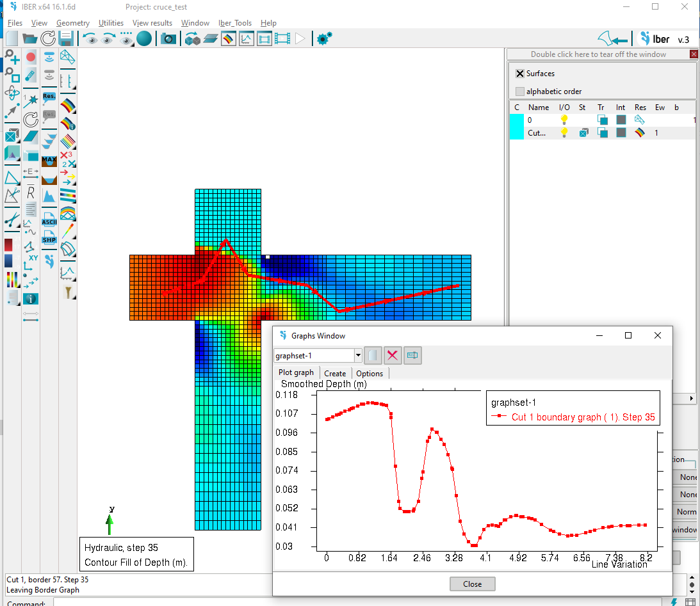Expand the contour fill icon submenu
The width and height of the screenshot is (700, 606).
tap(74, 112)
